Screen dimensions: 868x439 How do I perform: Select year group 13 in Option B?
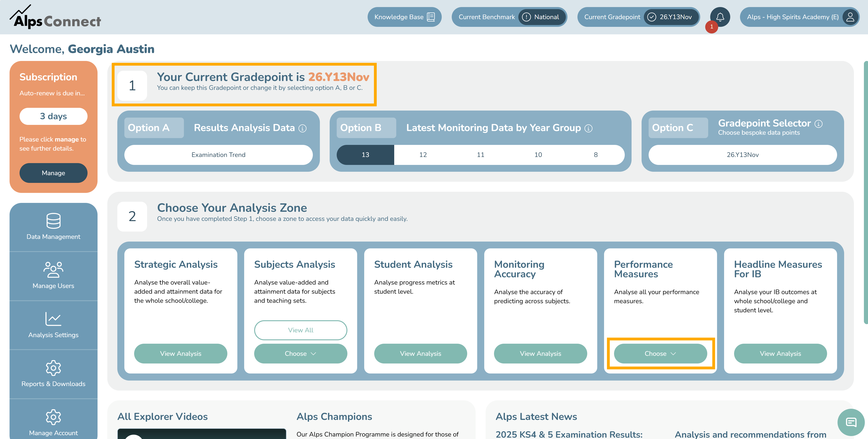[365, 155]
